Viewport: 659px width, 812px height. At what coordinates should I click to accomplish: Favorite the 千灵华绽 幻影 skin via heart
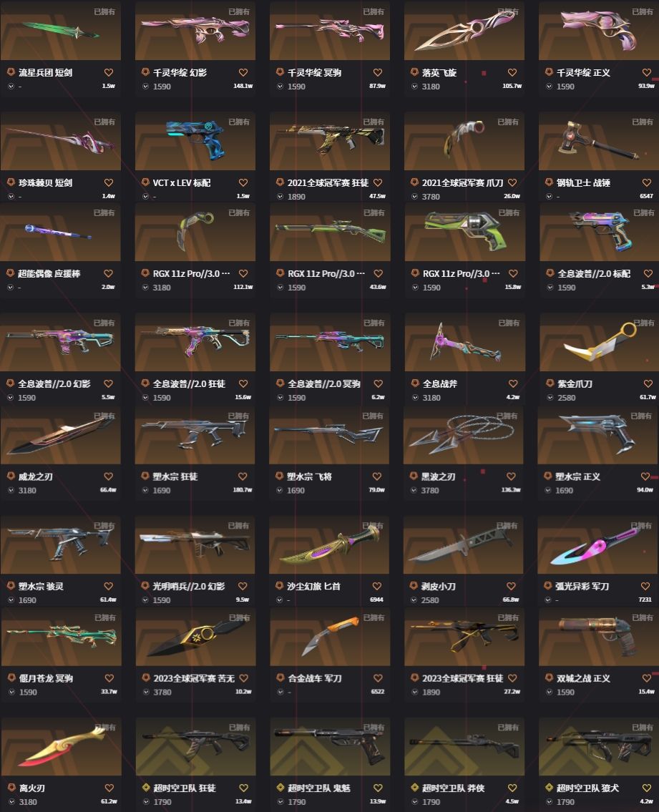pyautogui.click(x=243, y=72)
